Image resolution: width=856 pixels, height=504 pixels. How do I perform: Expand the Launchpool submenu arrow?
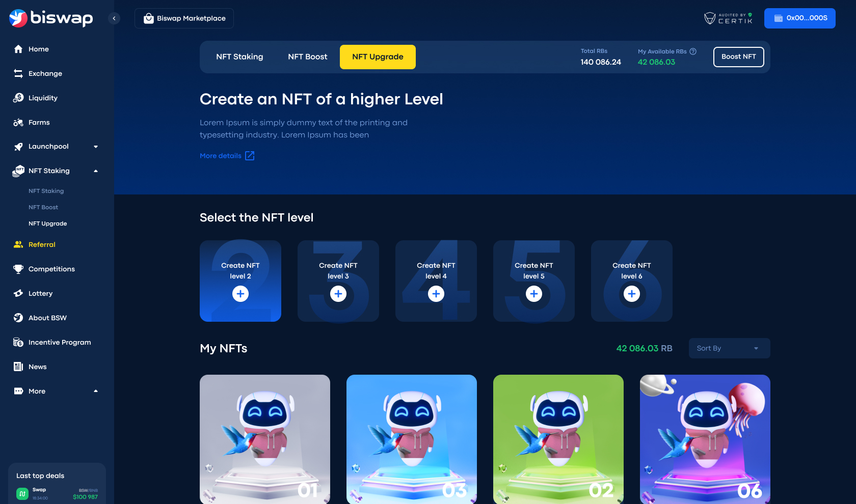tap(96, 147)
